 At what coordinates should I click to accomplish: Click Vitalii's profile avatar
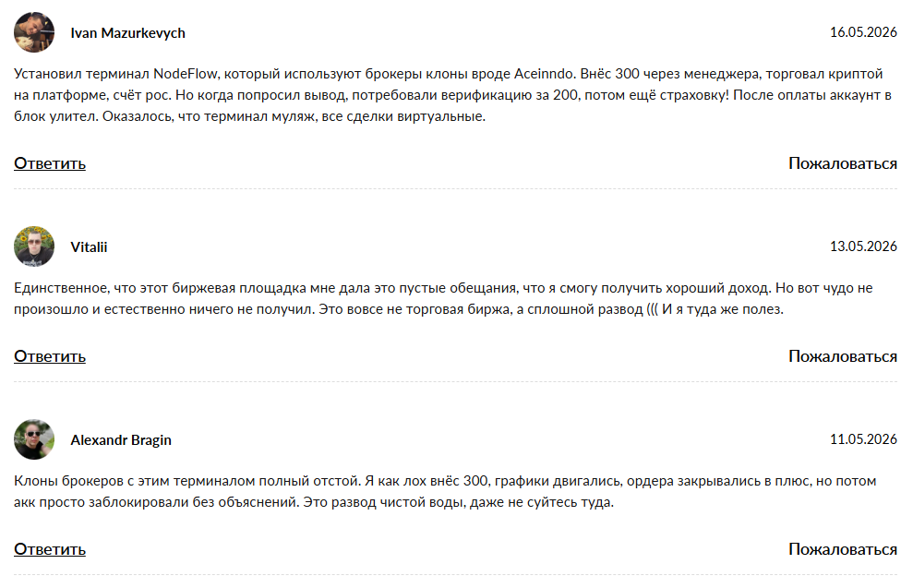(34, 246)
